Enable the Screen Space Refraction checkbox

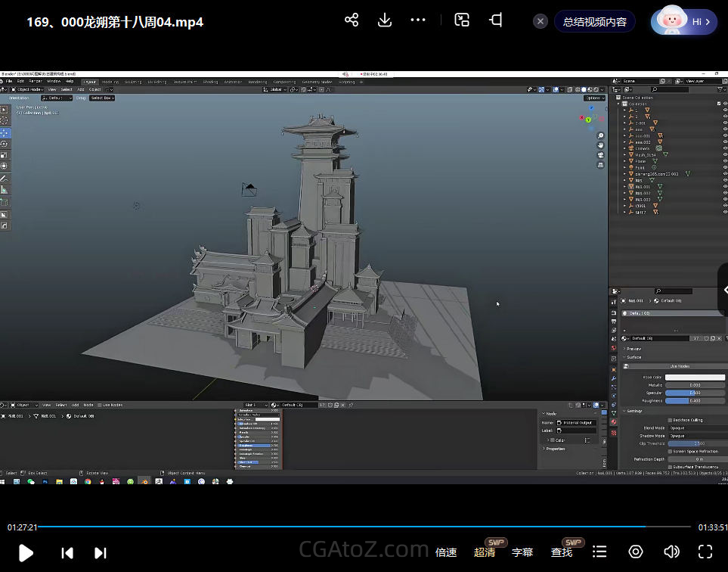click(x=670, y=451)
